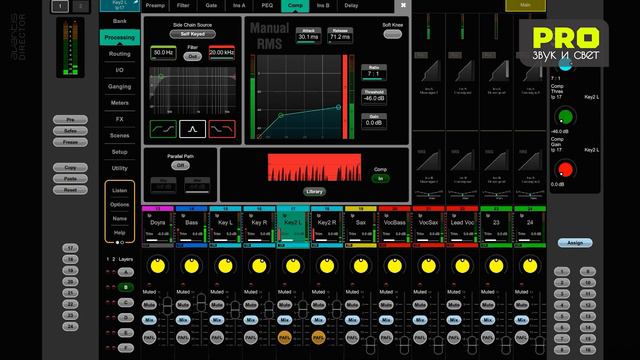Click the 50.0 Hz sidechain frequency field

163,53
